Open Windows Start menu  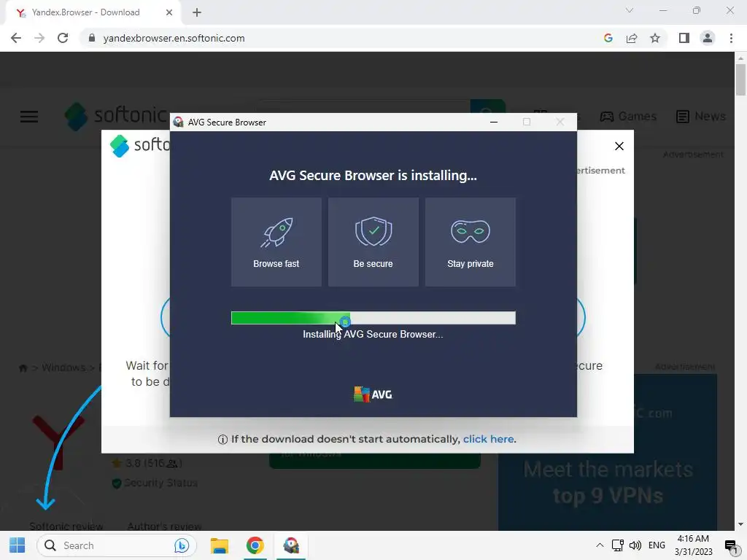(x=18, y=545)
